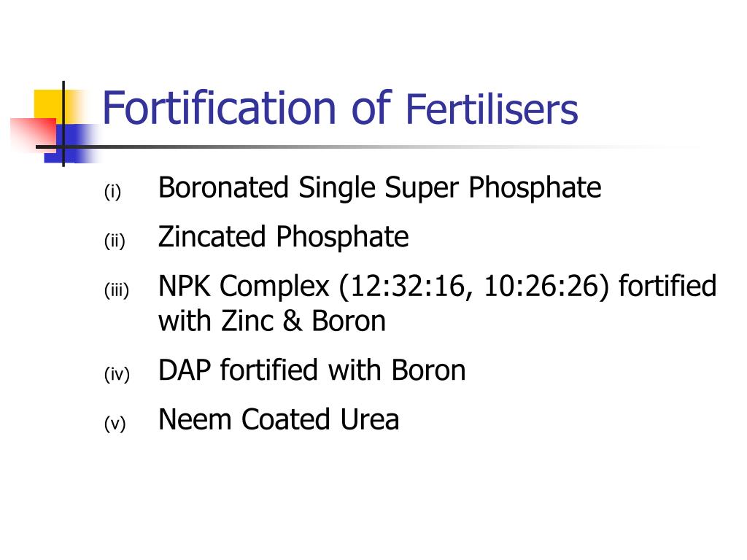
Task: Click the blue square in title decoration
Action: pyautogui.click(x=71, y=144)
